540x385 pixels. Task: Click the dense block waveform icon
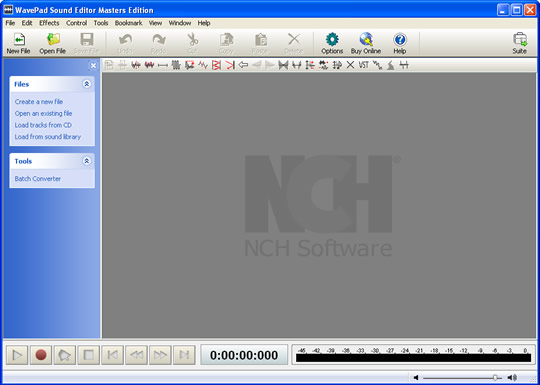pyautogui.click(x=176, y=65)
